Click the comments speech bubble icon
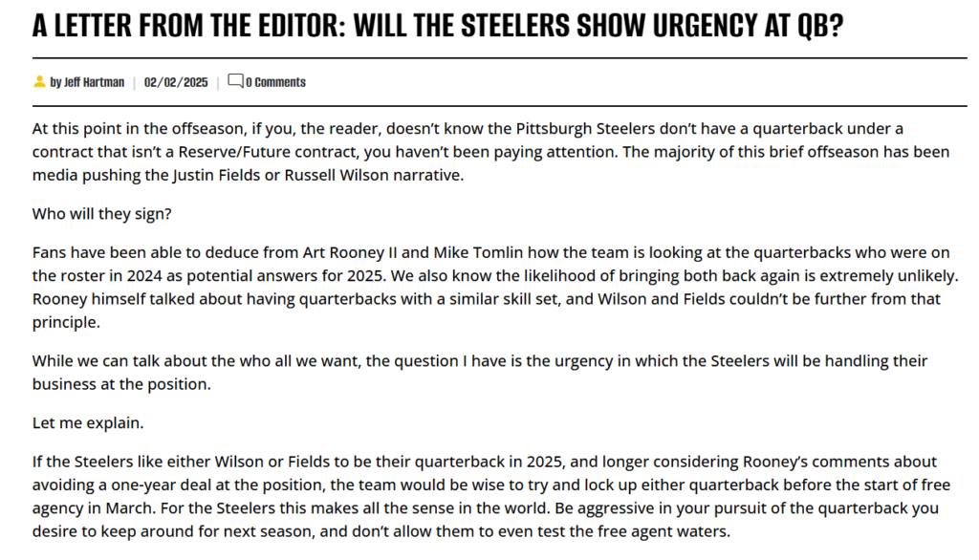 [x=235, y=81]
